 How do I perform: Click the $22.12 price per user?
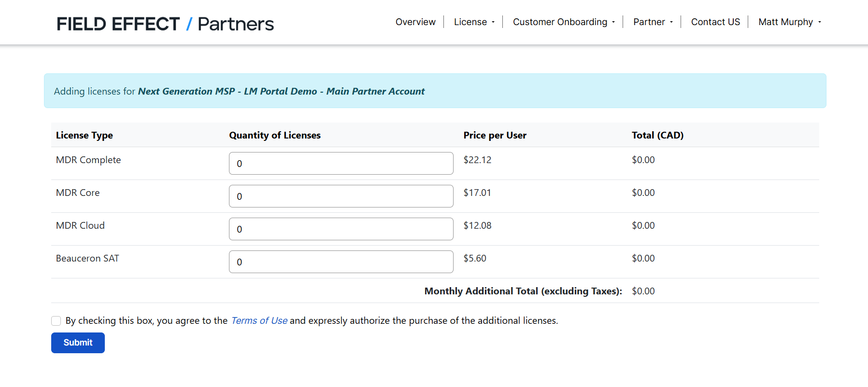[477, 160]
